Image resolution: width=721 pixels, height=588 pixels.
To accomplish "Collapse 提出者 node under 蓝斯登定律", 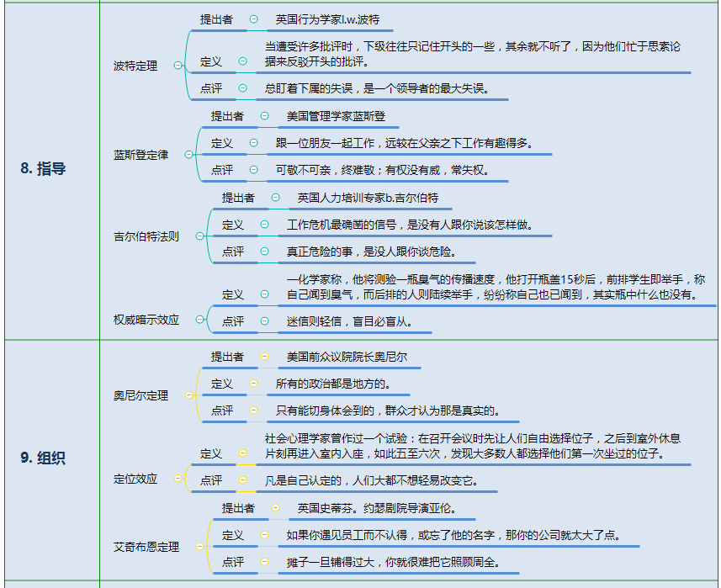I will pyautogui.click(x=264, y=116).
